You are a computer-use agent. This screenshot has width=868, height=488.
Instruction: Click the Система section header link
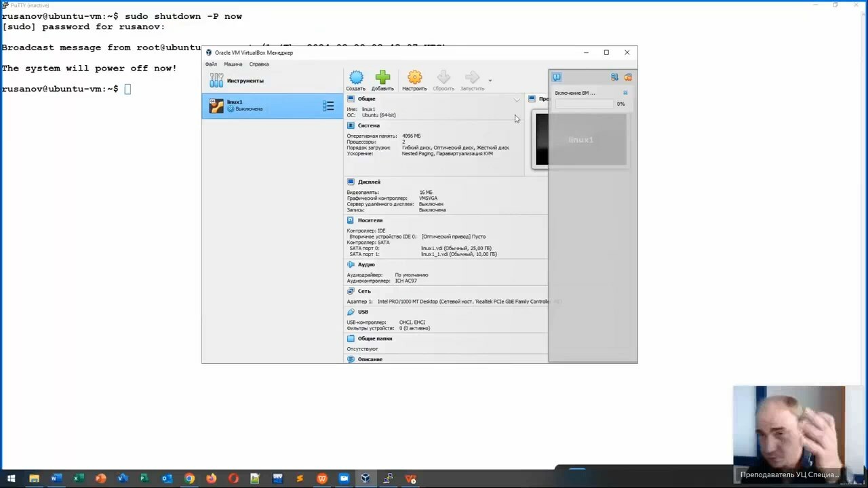pyautogui.click(x=369, y=125)
